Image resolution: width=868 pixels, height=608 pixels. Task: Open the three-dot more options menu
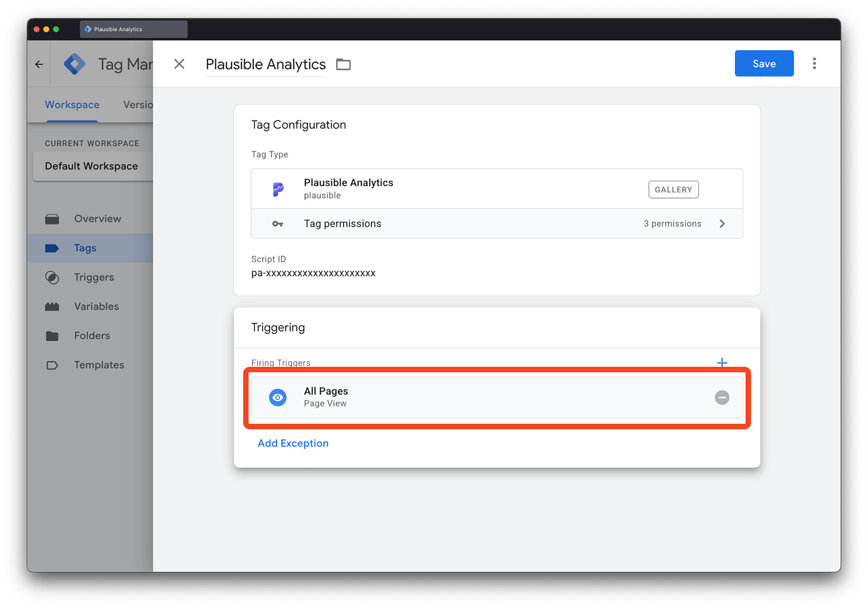[814, 63]
